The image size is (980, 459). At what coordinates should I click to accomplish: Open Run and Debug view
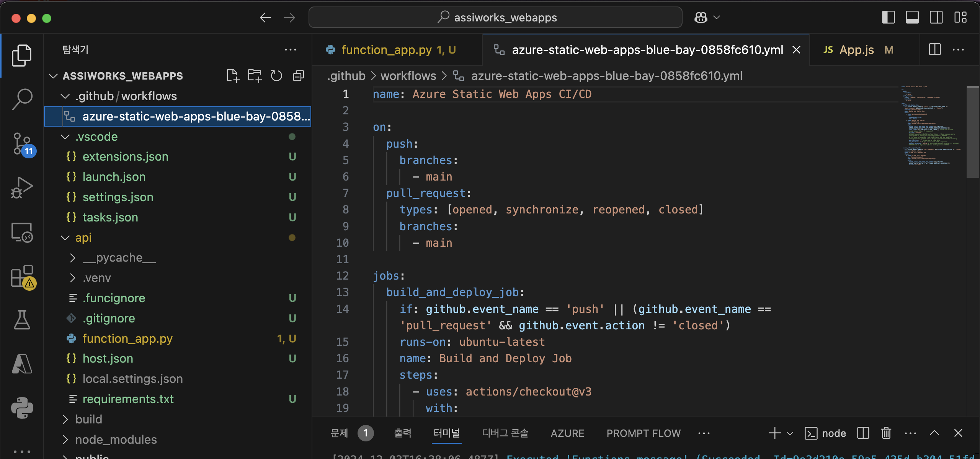pyautogui.click(x=22, y=188)
